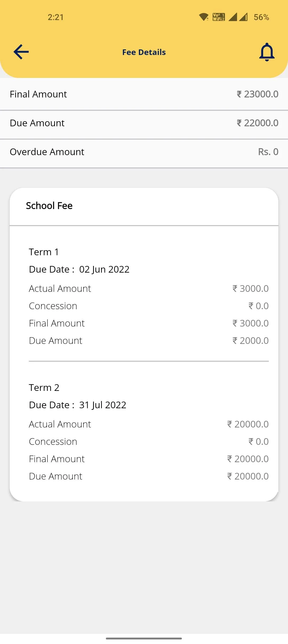Screen dimensions: 288x644
Task: Select the Overdue Amount row
Action: tap(144, 152)
